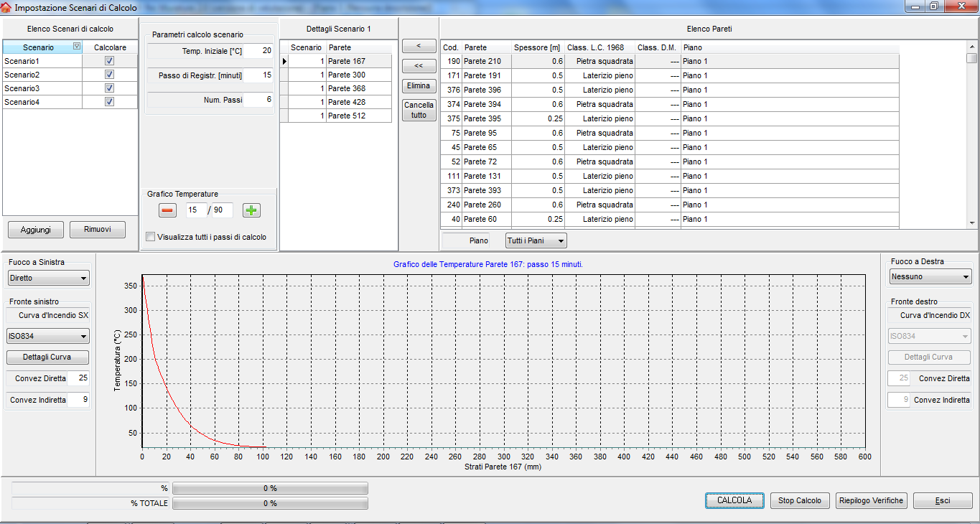Click the scroll down arrow of Elenco Pareti
The height and width of the screenshot is (524, 980).
[972, 223]
